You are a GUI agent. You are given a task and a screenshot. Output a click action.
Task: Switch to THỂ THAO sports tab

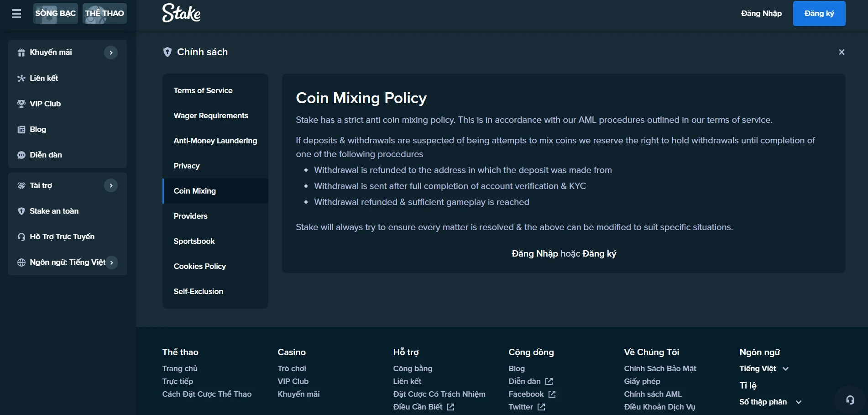105,13
